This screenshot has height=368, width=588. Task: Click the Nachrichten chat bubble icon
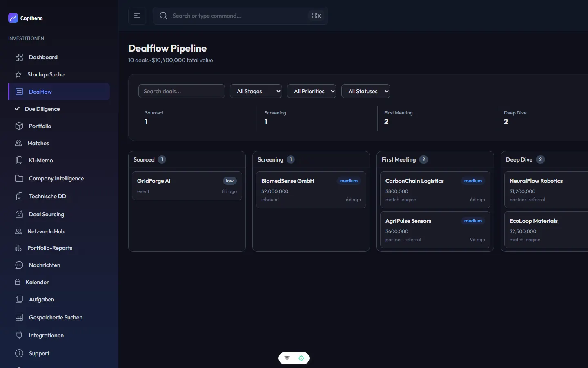(19, 265)
